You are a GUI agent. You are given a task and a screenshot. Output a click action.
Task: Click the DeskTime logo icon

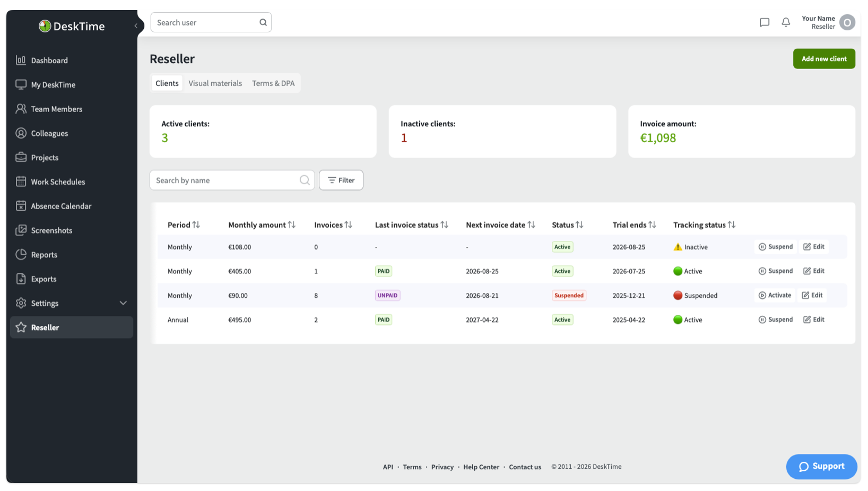pos(45,26)
